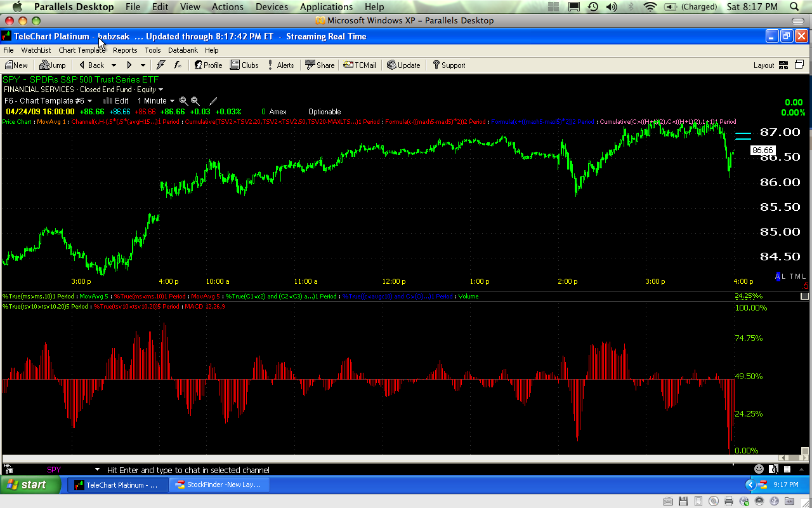Go forward with the right arrow

pyautogui.click(x=129, y=65)
